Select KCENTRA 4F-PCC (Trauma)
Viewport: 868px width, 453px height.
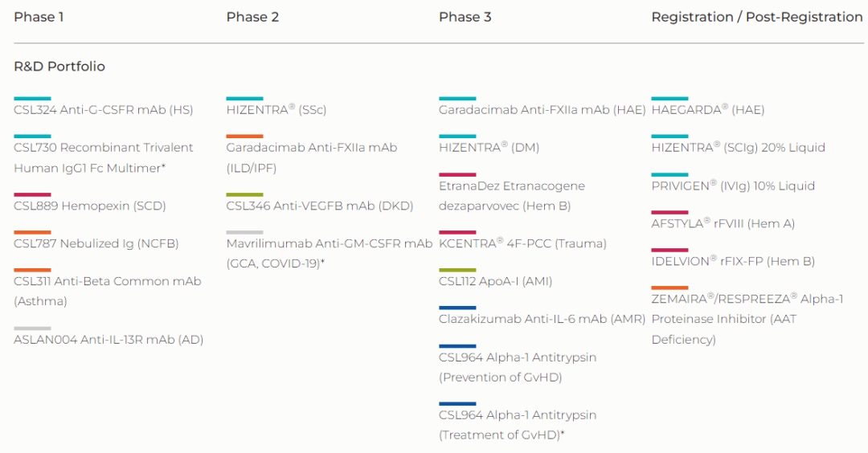[x=522, y=243]
